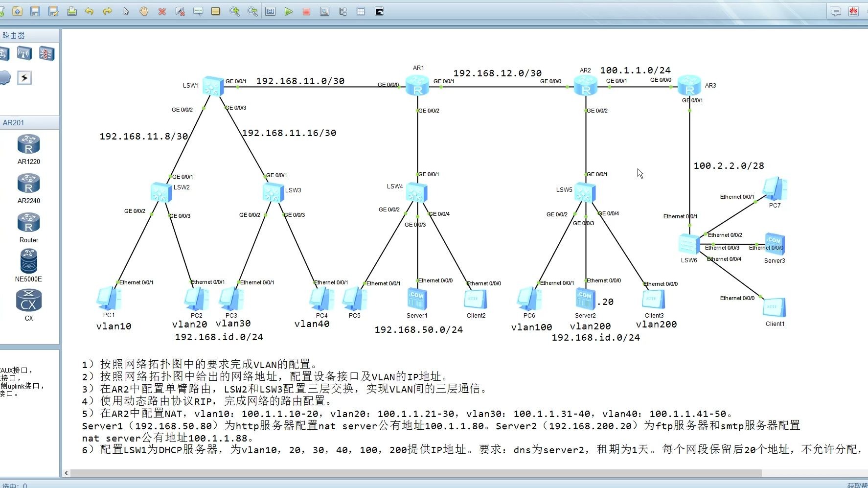The image size is (868, 488).
Task: Select the Pan hand tool
Action: (x=144, y=11)
